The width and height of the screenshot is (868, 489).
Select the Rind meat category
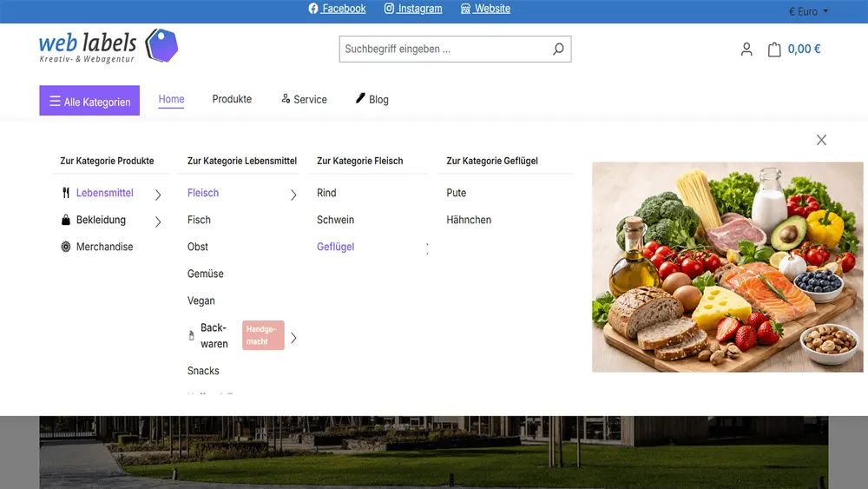(326, 193)
